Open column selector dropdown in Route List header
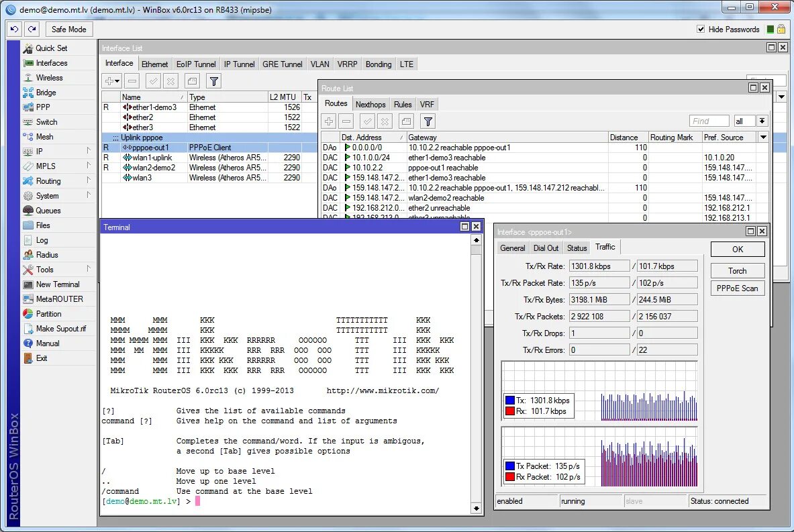 click(x=763, y=137)
